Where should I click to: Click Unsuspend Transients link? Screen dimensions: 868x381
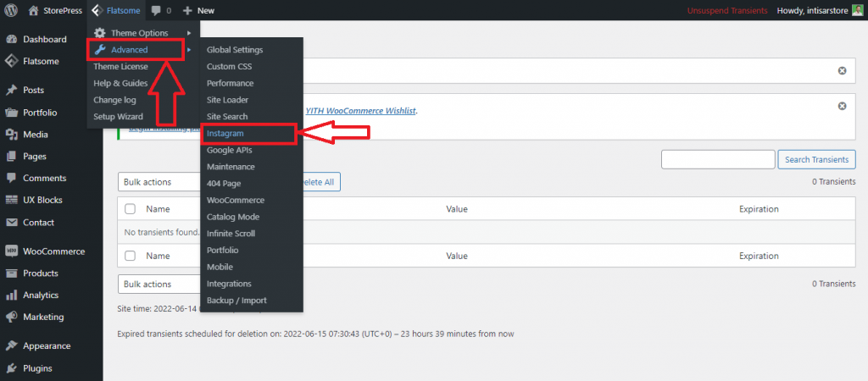pyautogui.click(x=727, y=10)
